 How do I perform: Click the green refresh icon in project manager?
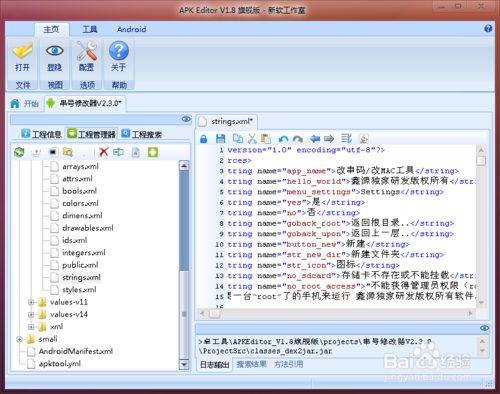click(x=19, y=152)
